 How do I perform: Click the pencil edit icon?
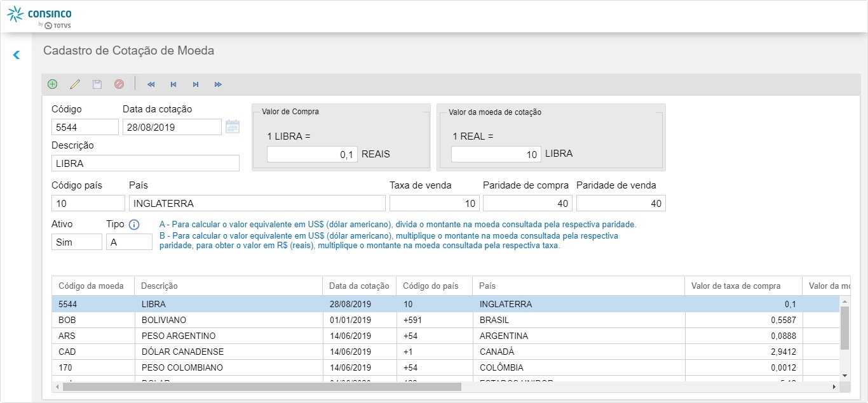[x=75, y=84]
